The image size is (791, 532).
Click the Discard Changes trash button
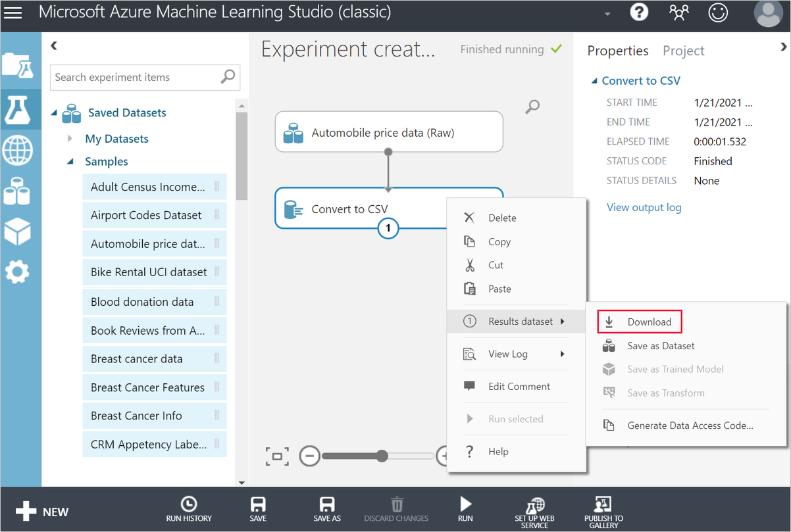click(396, 509)
